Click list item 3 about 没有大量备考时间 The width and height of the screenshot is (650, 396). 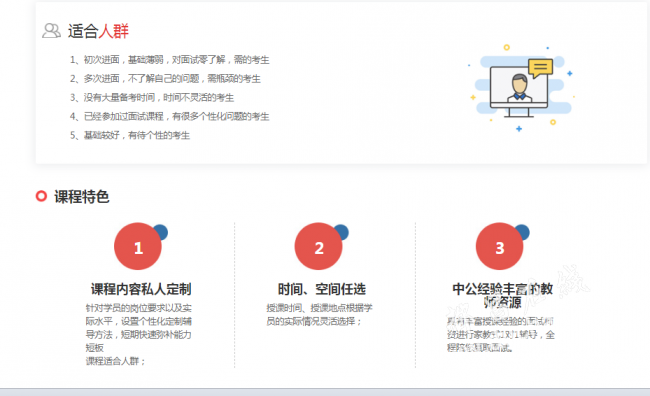tap(152, 98)
